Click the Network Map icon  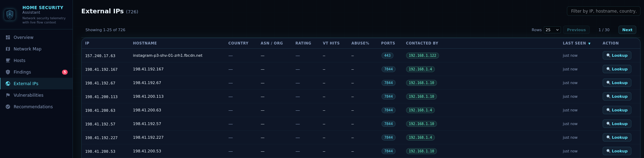[8, 49]
